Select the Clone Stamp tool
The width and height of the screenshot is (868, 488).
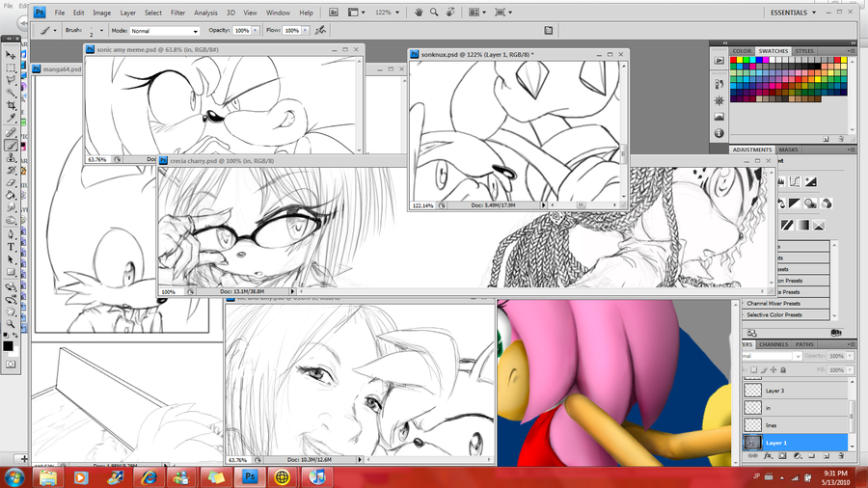(11, 158)
